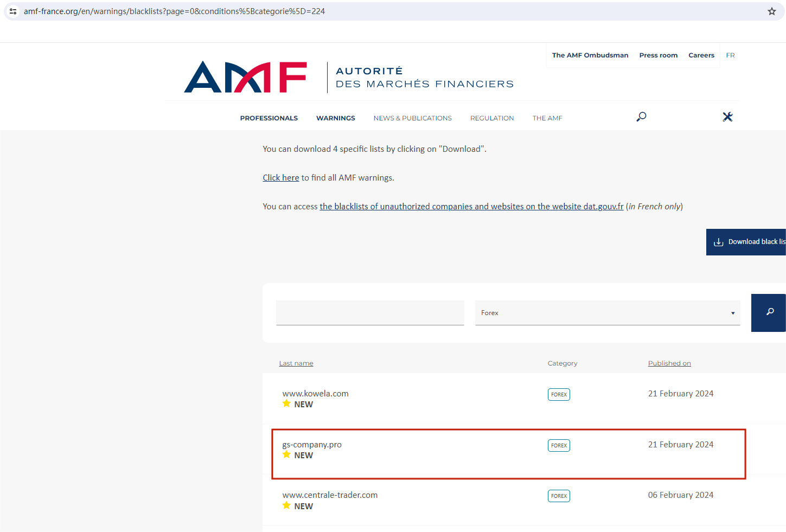Submit the blacklist search with magnifier button
Screen dimensions: 786x532
pos(769,313)
